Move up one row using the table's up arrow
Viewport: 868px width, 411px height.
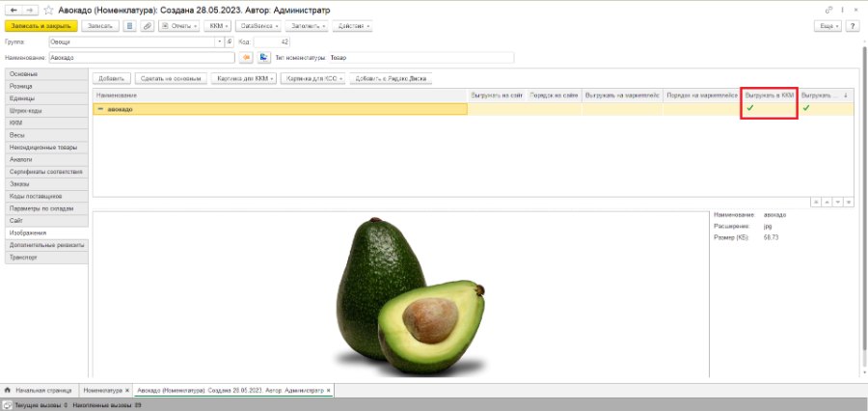(x=827, y=203)
